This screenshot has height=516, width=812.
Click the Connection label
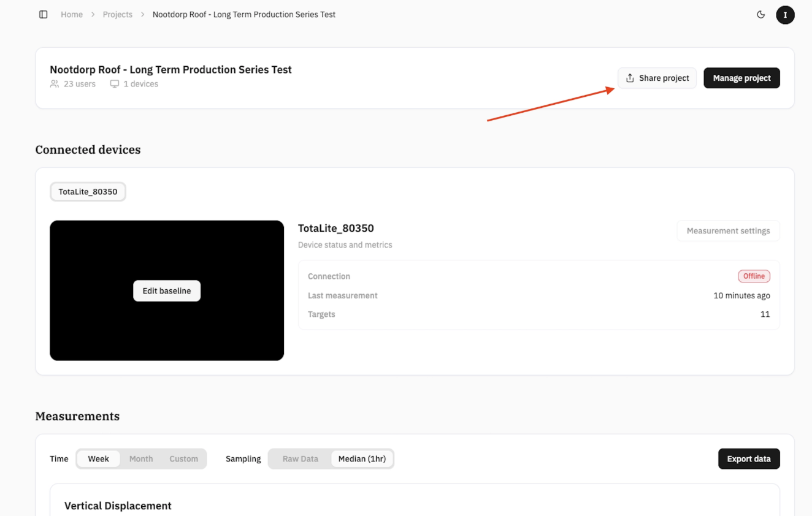[329, 276]
